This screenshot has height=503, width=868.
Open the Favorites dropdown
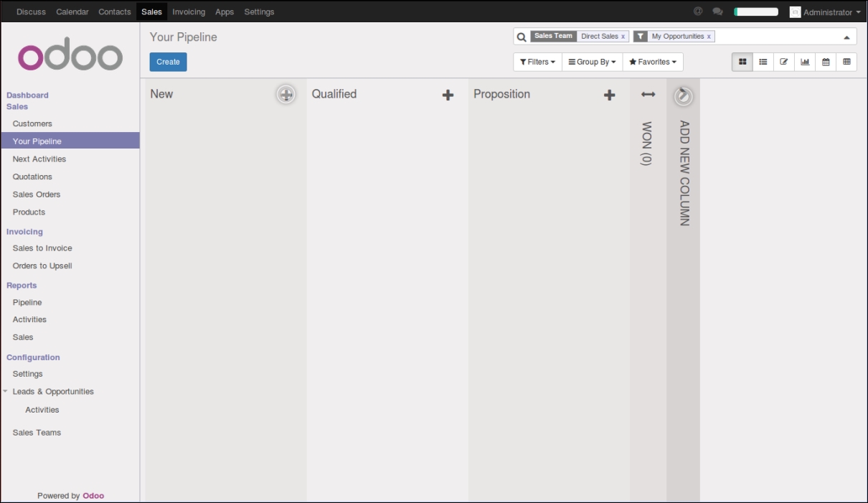[x=653, y=62]
